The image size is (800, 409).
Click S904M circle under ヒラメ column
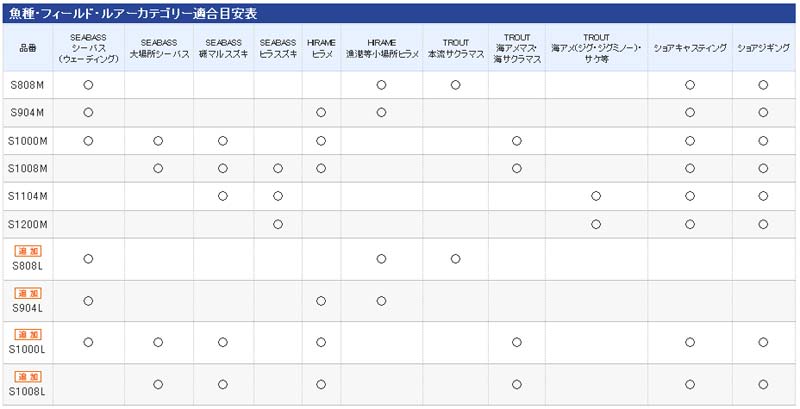321,112
